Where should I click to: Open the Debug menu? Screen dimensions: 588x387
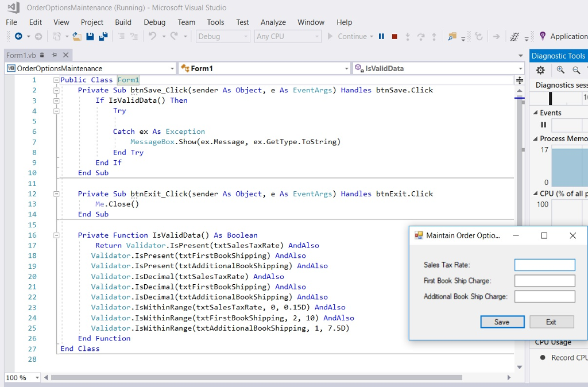click(154, 22)
